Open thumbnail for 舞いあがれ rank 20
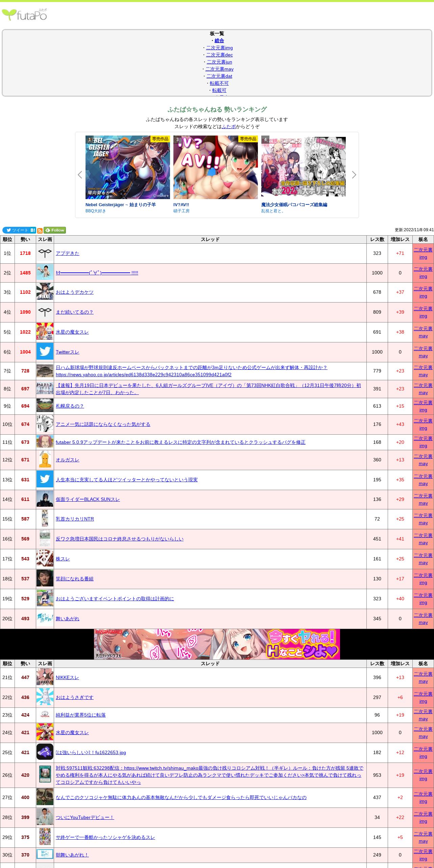 [x=45, y=619]
